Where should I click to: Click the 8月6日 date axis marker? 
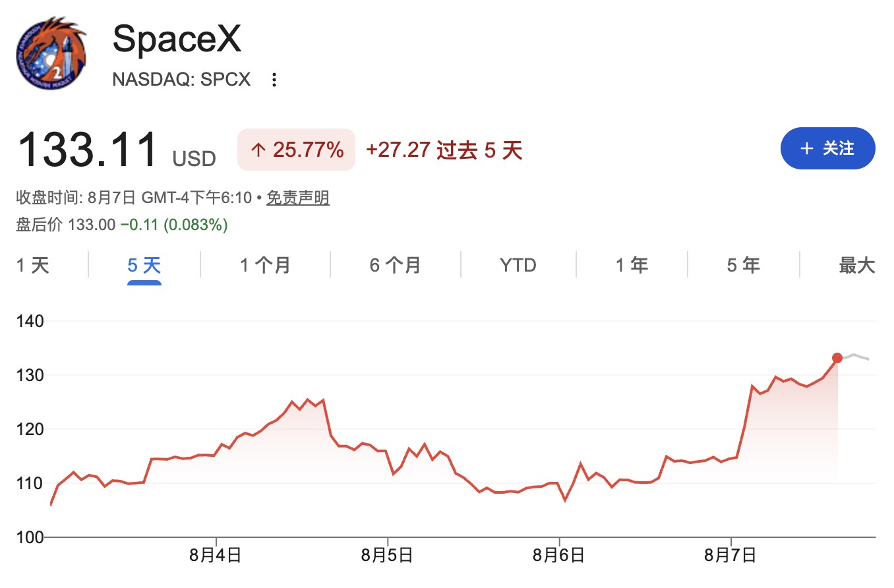click(x=559, y=555)
